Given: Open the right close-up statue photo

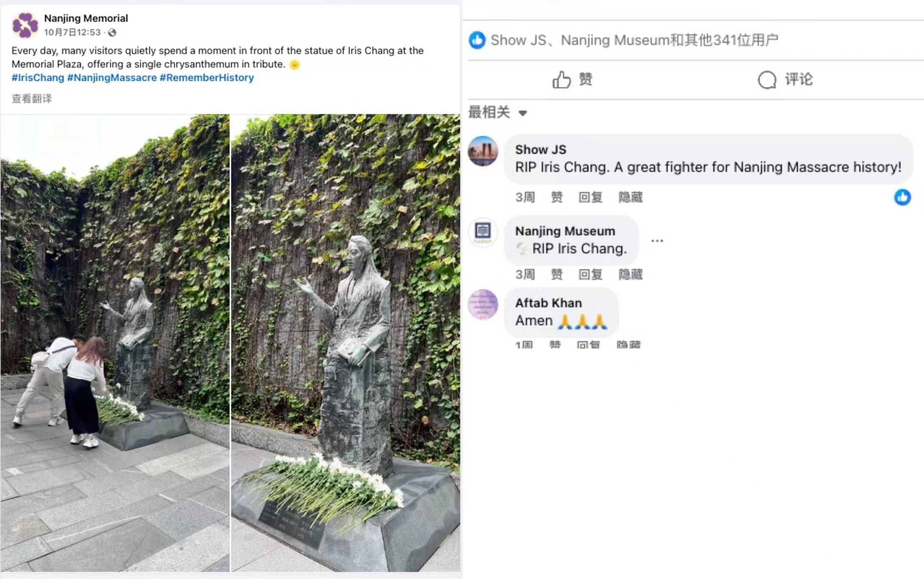Looking at the screenshot, I should (346, 343).
